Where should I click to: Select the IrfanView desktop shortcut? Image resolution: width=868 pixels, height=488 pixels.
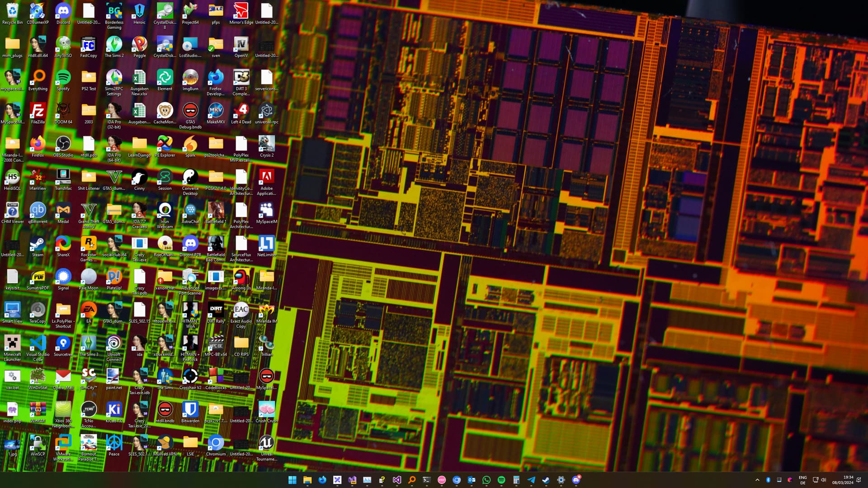pyautogui.click(x=38, y=180)
